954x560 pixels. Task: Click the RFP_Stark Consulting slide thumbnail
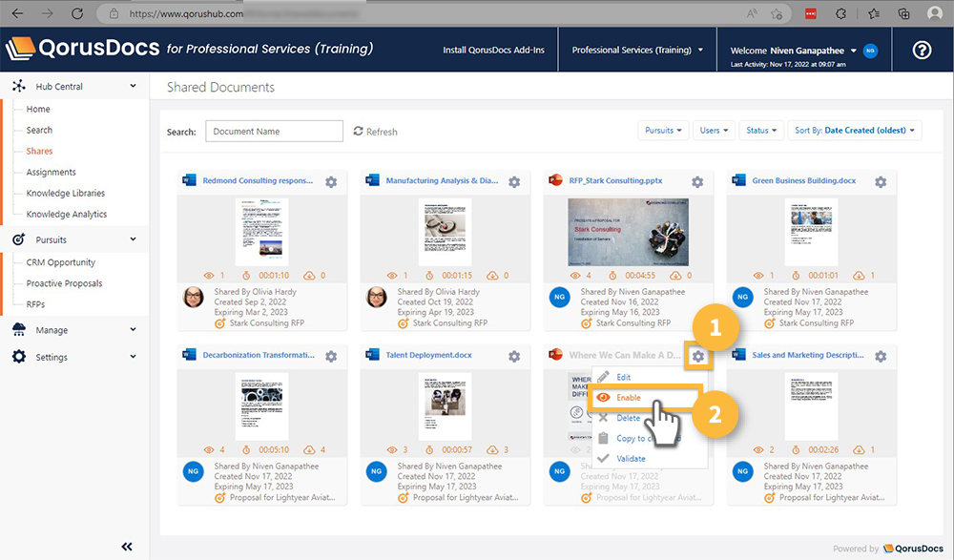(x=628, y=232)
